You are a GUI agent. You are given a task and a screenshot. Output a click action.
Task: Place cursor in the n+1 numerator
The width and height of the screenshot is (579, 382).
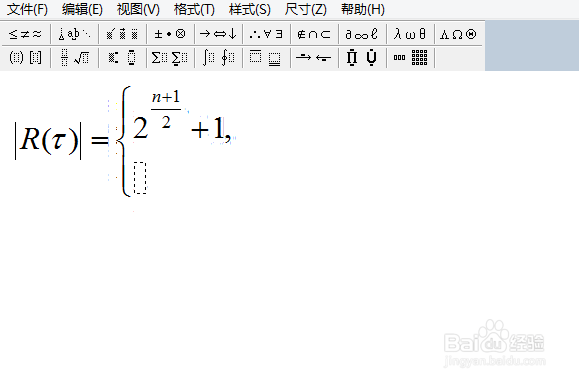tap(166, 97)
